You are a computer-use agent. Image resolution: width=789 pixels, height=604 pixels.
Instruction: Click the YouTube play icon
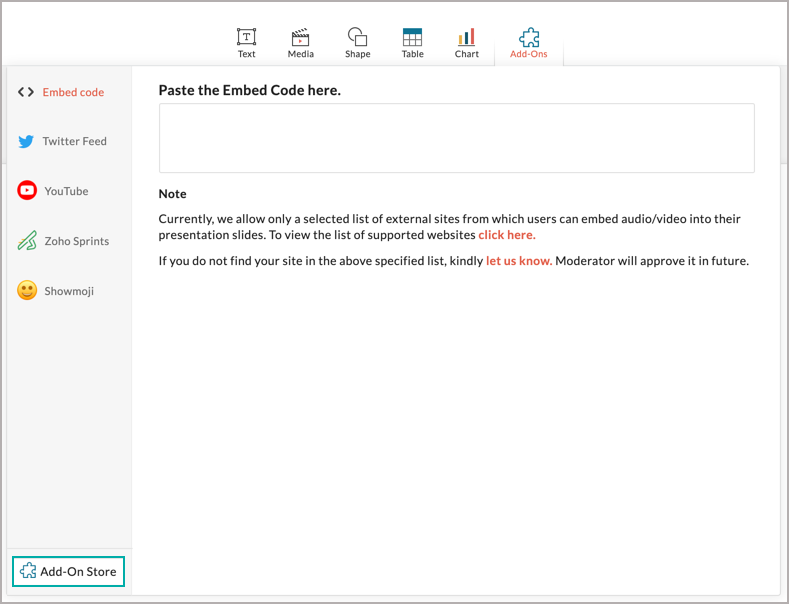click(27, 190)
